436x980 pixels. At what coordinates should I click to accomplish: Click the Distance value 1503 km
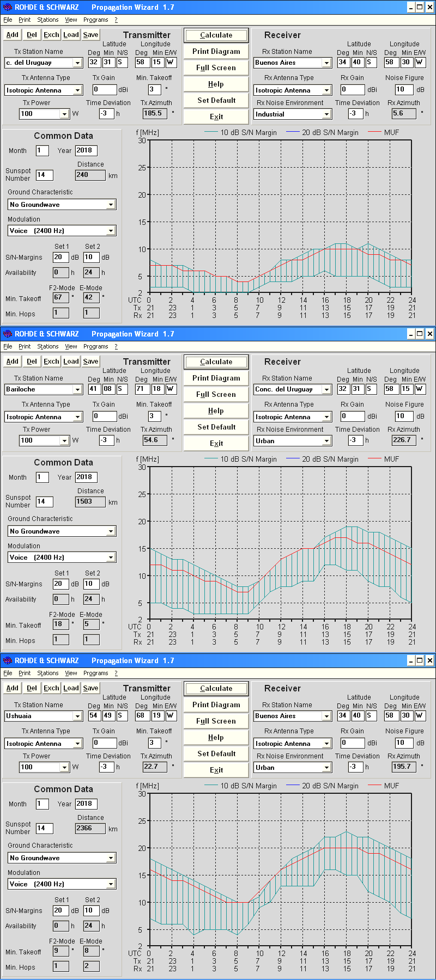pyautogui.click(x=90, y=501)
